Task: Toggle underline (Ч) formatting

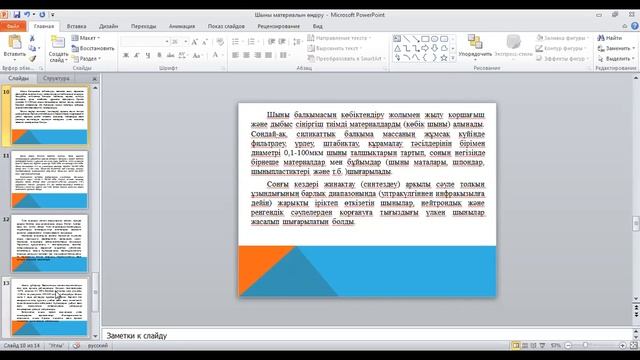Action: (147, 55)
